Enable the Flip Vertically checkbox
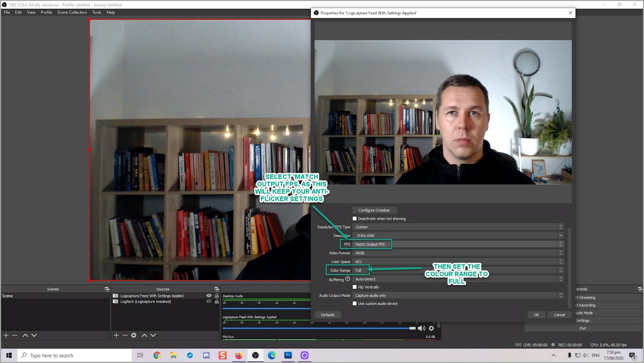Viewport: 644px width, 363px height. tap(355, 287)
